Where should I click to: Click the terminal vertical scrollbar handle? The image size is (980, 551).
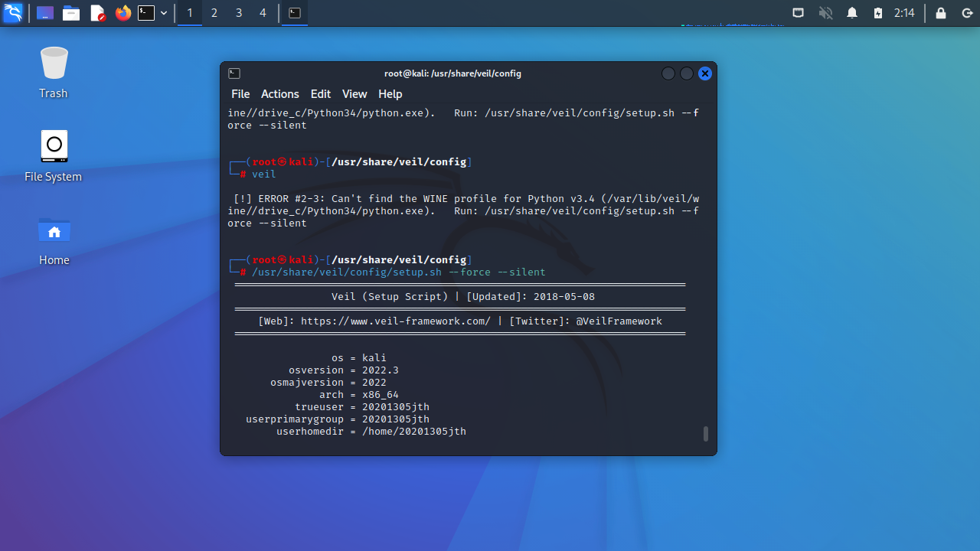click(x=706, y=434)
